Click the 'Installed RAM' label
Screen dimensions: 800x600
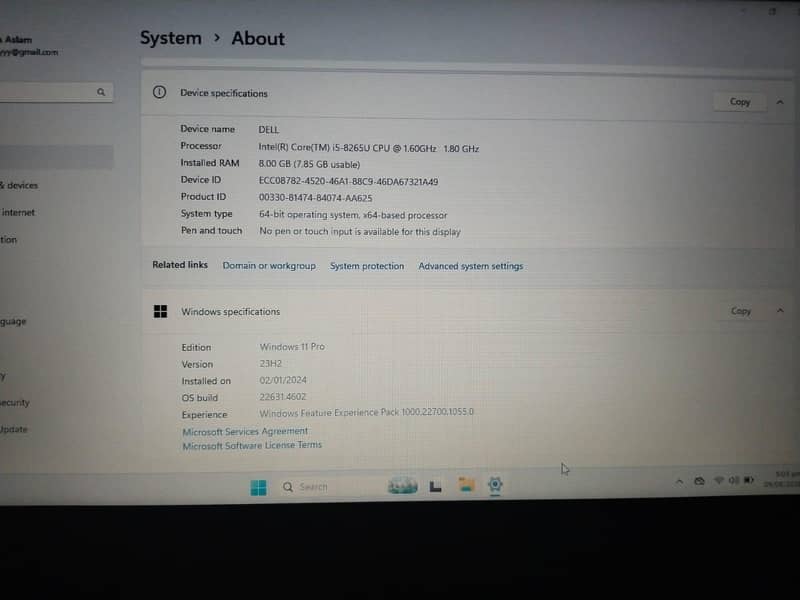coord(209,163)
